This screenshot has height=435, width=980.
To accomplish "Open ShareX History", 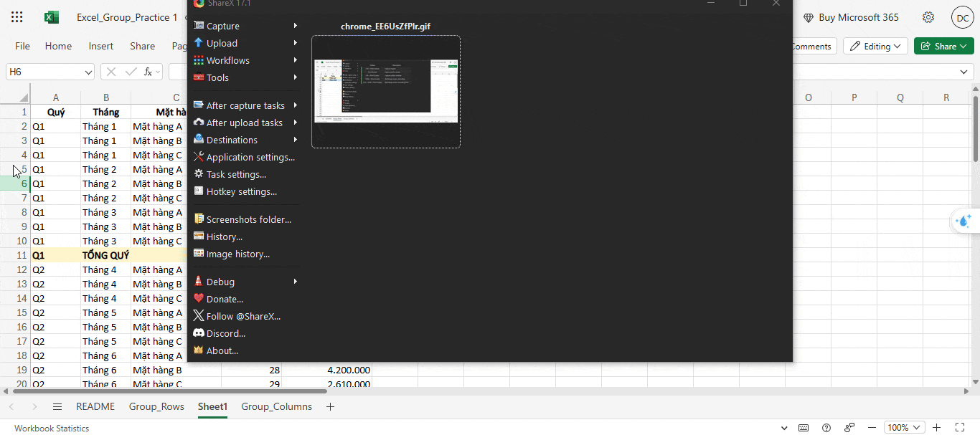I will (x=246, y=236).
